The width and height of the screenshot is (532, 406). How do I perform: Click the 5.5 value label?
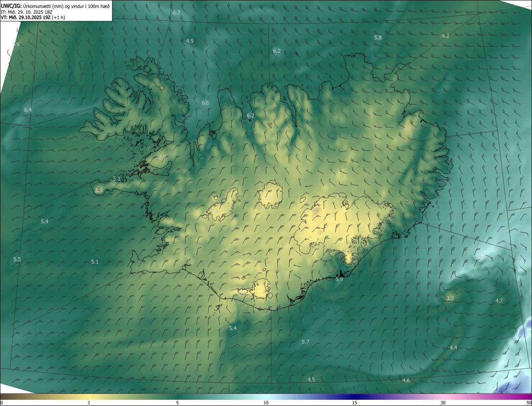[x=17, y=259]
